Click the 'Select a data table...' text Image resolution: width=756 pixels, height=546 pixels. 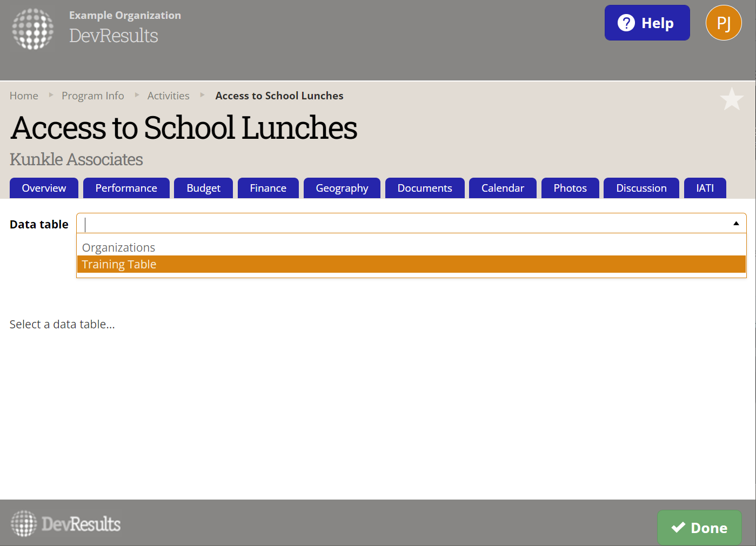pos(62,324)
